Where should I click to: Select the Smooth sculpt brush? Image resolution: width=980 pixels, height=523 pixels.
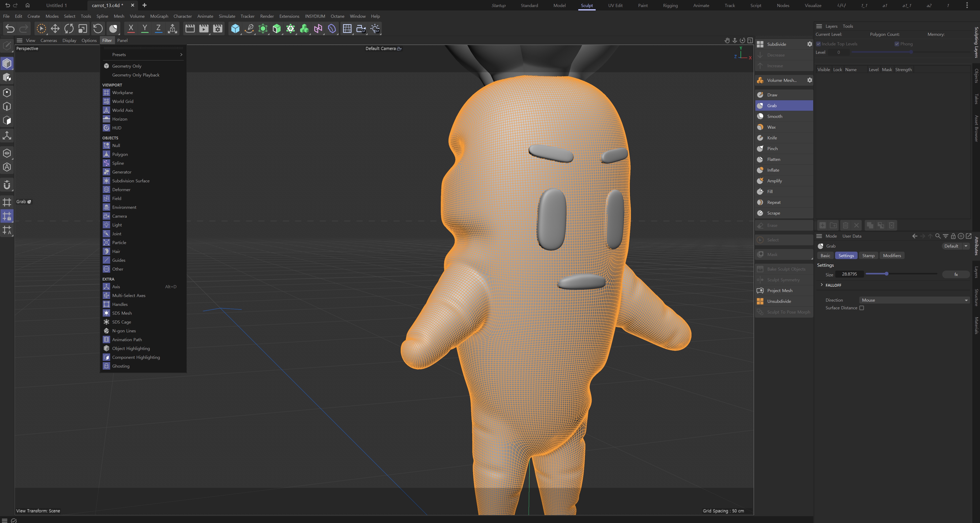coord(775,116)
